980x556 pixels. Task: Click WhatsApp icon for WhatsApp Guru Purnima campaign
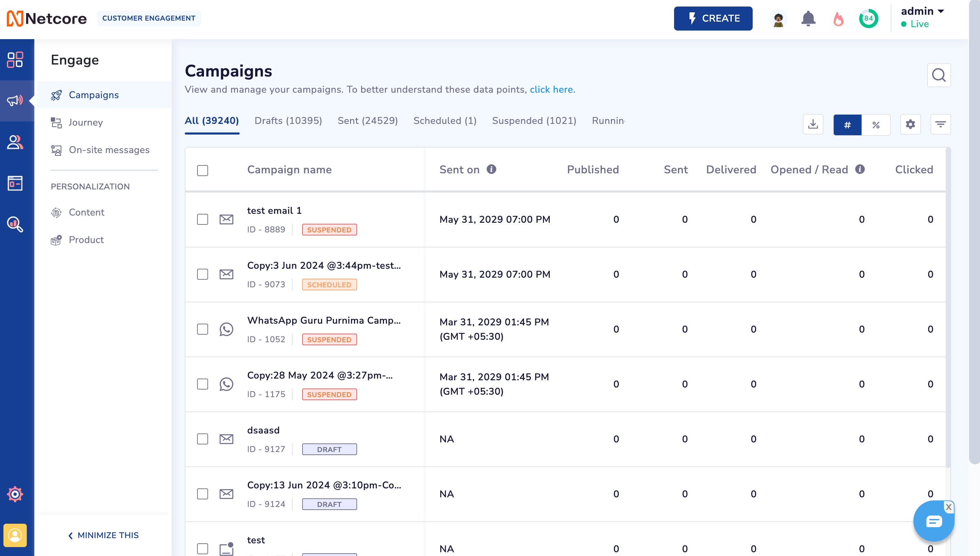pos(226,329)
